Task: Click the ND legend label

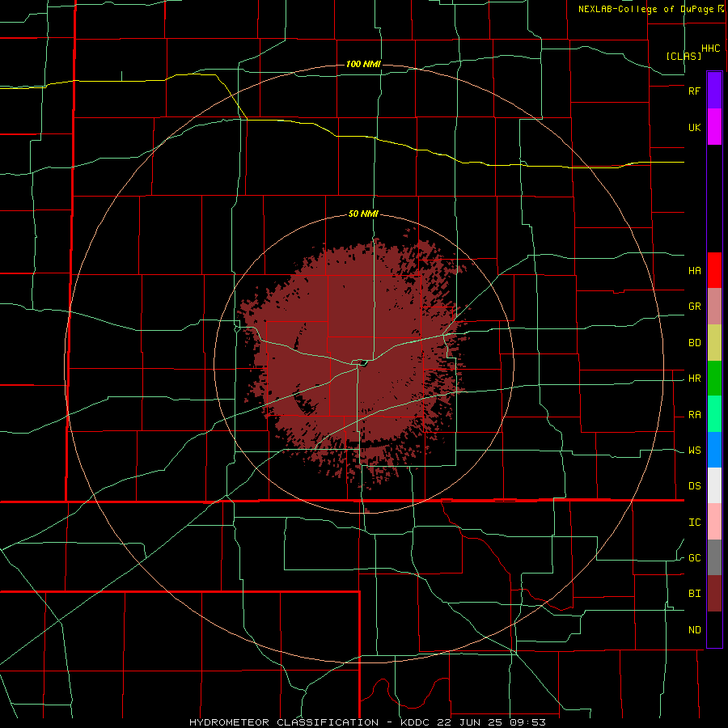Action: coord(694,630)
